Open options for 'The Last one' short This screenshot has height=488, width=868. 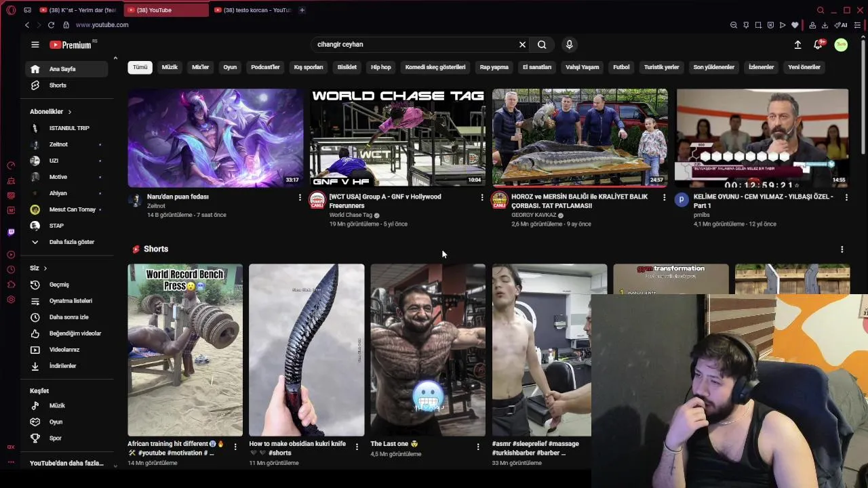click(478, 447)
